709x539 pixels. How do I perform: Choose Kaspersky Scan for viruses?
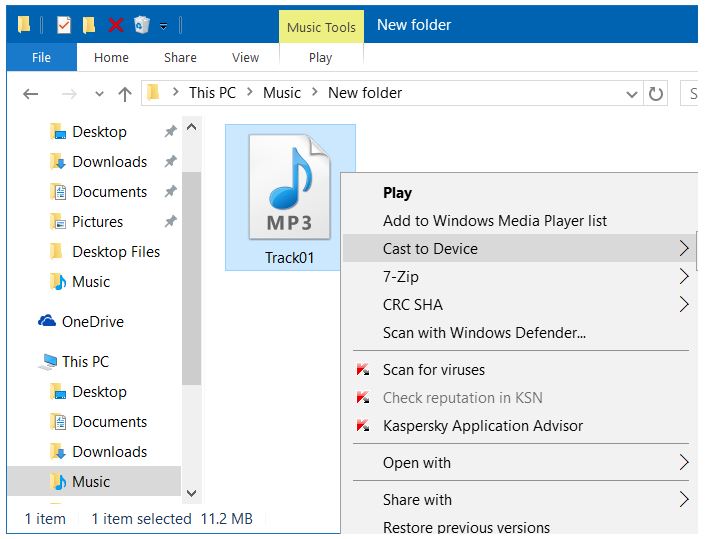click(520, 370)
